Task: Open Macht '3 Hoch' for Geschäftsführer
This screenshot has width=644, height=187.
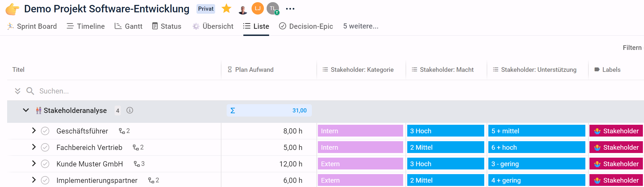Action: coord(446,131)
